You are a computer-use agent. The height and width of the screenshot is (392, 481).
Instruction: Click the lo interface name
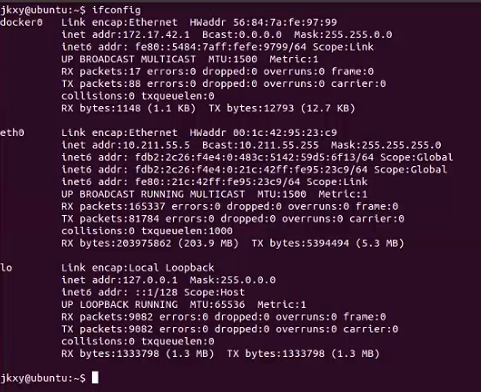(x=6, y=268)
